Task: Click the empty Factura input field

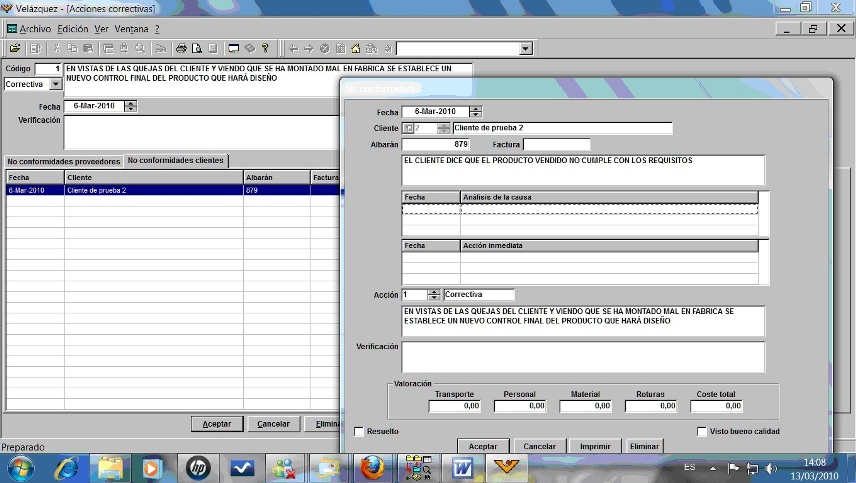Action: coord(556,145)
